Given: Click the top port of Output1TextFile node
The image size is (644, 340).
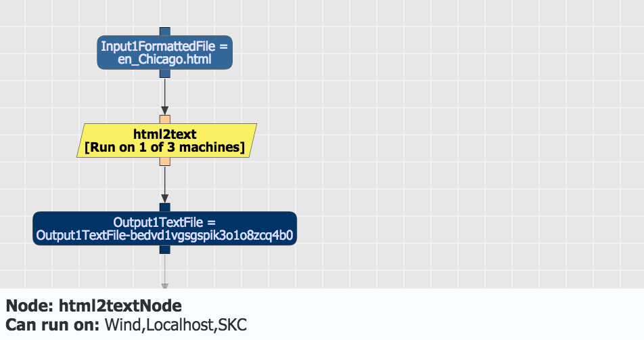Looking at the screenshot, I should tap(164, 207).
